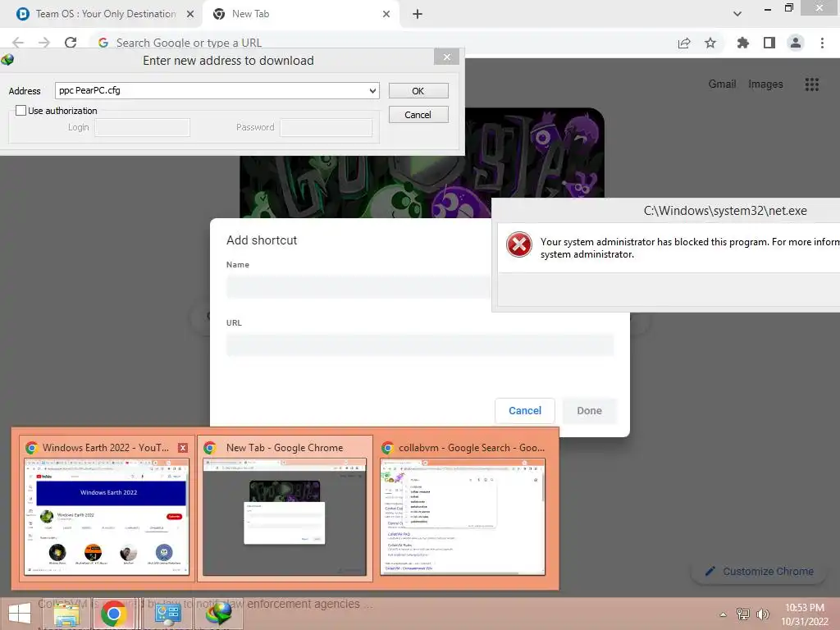Image resolution: width=840 pixels, height=630 pixels.
Task: Open Chrome's three-dot menu
Action: click(x=822, y=43)
